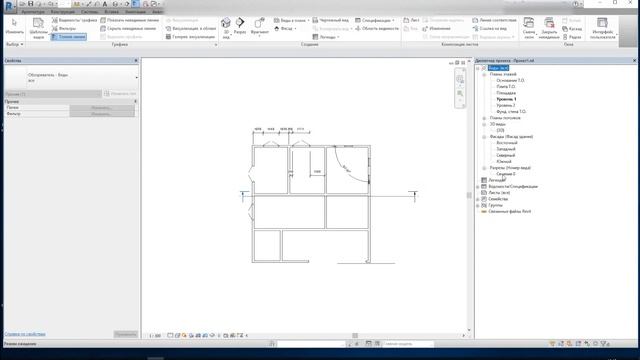Click the Рядом (Tile) windows button

pyautogui.click(x=572, y=37)
